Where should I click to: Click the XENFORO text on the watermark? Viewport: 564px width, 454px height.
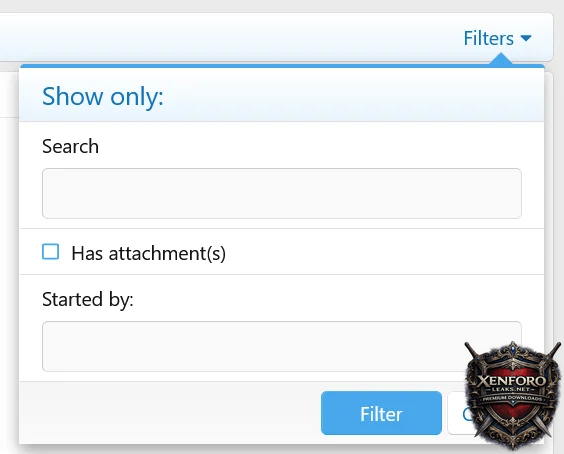[x=512, y=380]
